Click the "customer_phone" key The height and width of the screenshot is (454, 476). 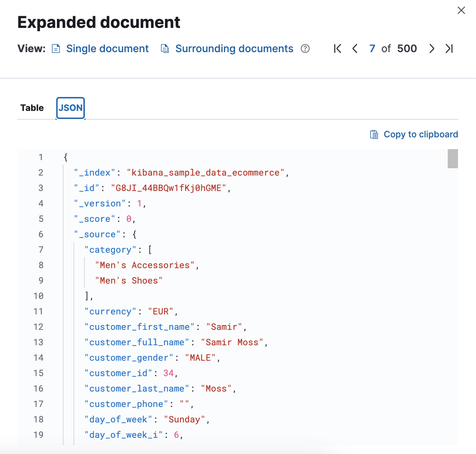(x=126, y=404)
